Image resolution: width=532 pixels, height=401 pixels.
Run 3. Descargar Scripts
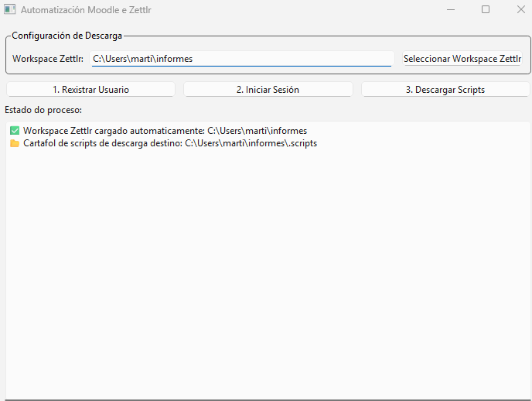point(445,89)
